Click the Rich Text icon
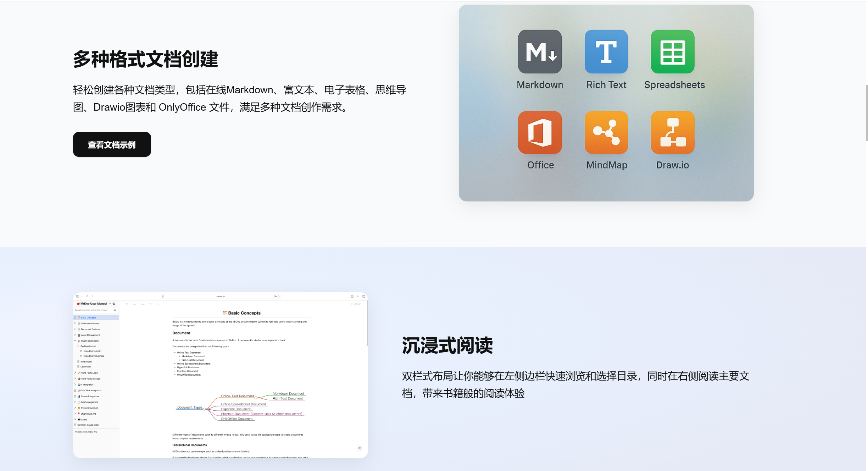This screenshot has width=868, height=471. [606, 52]
